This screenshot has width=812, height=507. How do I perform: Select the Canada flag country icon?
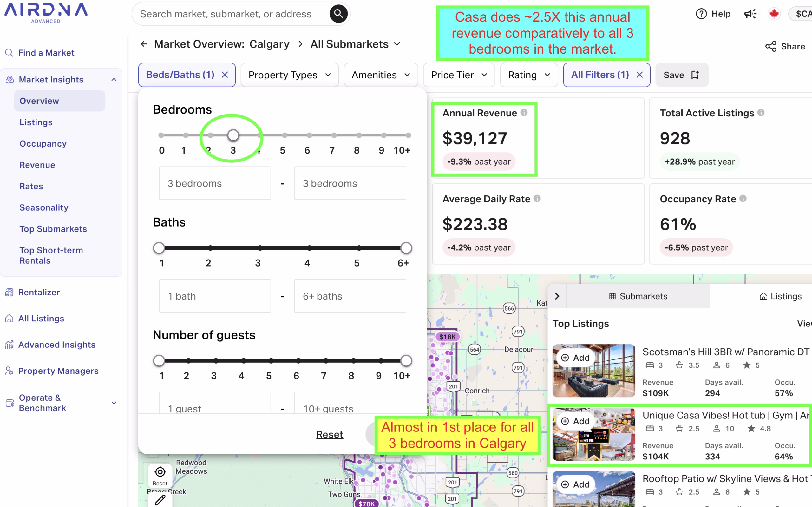[774, 14]
